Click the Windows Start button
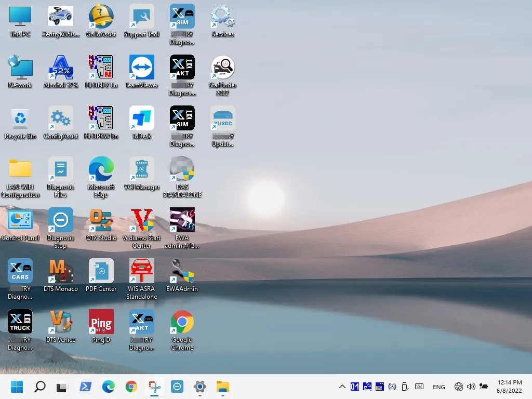Viewport: 532px width, 399px height. [x=17, y=387]
